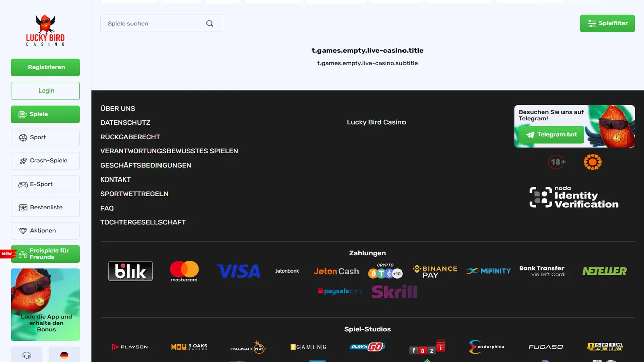
Task: Open the DATENSCHUTZ footer link
Action: (x=125, y=123)
